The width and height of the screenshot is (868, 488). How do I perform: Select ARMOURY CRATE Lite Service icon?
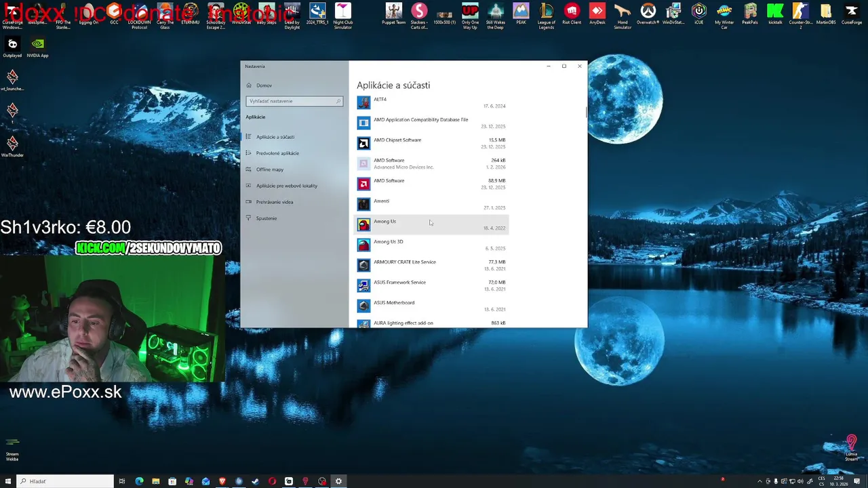click(x=363, y=265)
